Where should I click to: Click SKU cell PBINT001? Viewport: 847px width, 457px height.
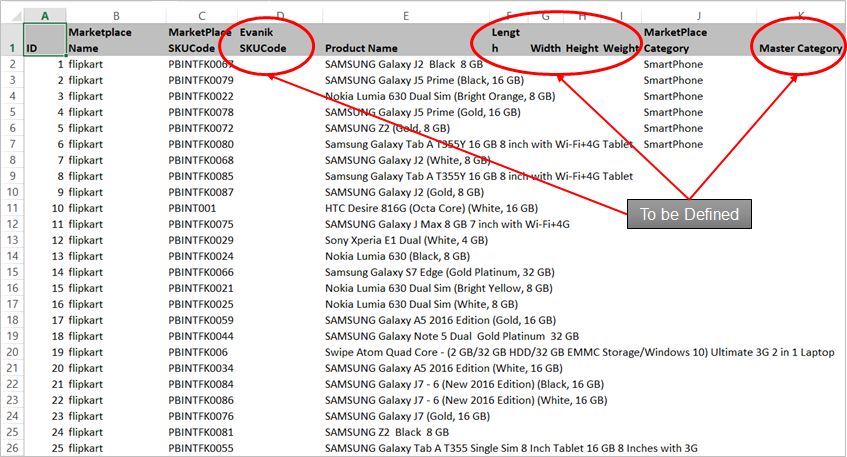pyautogui.click(x=201, y=208)
